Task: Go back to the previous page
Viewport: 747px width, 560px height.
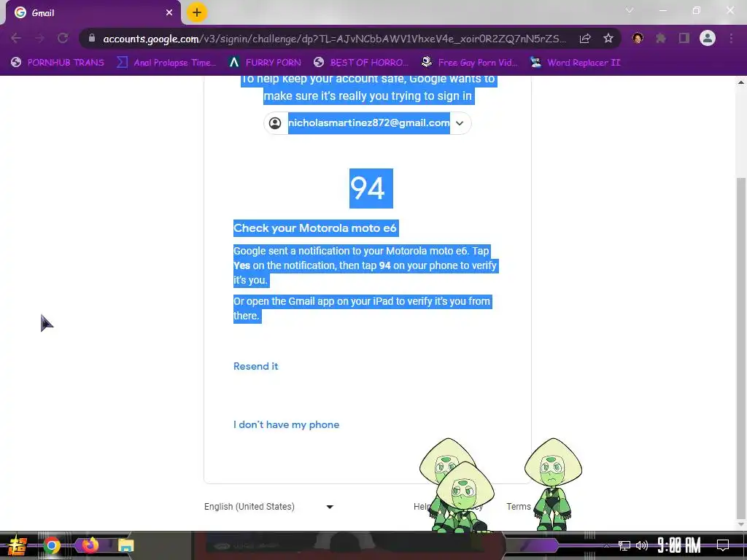Action: pyautogui.click(x=16, y=38)
